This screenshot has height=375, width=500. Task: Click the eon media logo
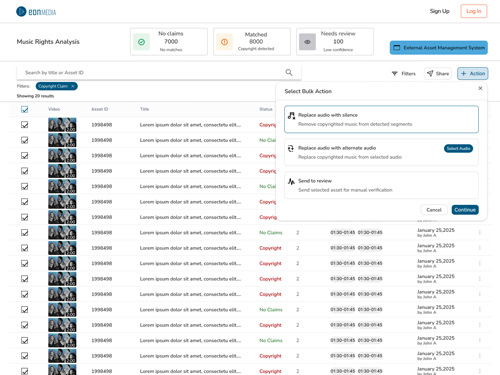[x=36, y=12]
